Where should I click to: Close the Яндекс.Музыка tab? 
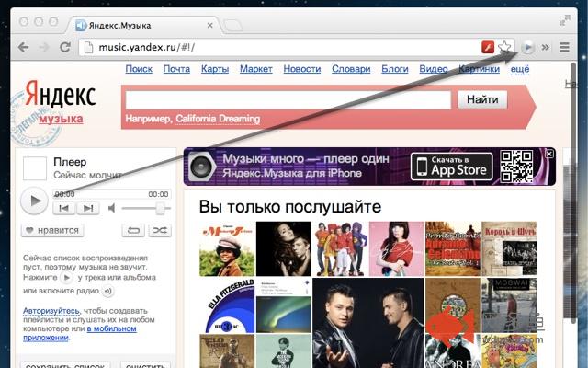coord(210,26)
